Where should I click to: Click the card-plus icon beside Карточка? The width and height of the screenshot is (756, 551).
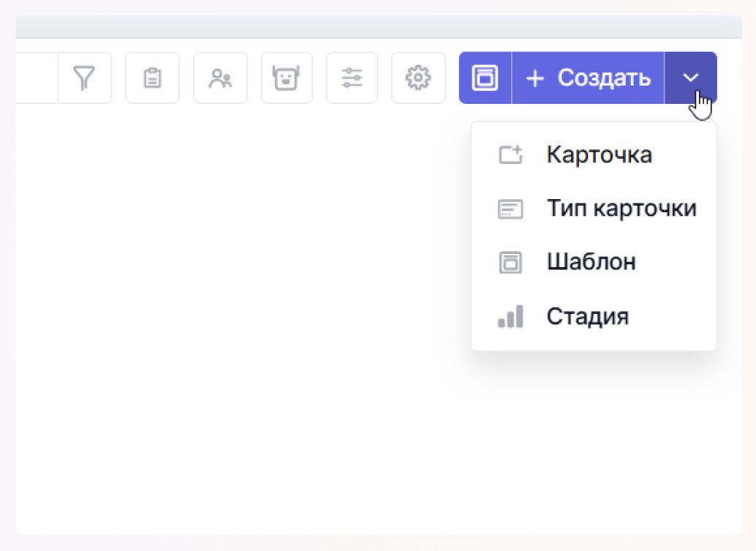[x=510, y=155]
